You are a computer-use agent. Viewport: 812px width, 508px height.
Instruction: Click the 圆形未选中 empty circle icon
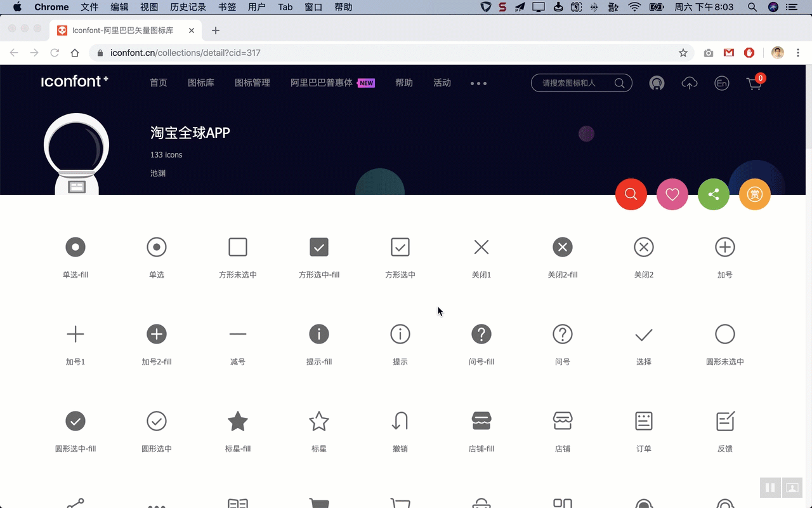pyautogui.click(x=725, y=334)
